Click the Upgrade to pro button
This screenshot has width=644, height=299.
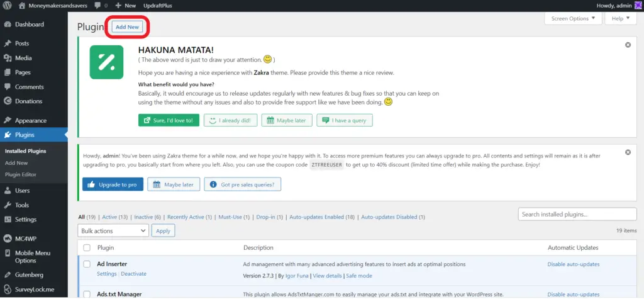113,184
